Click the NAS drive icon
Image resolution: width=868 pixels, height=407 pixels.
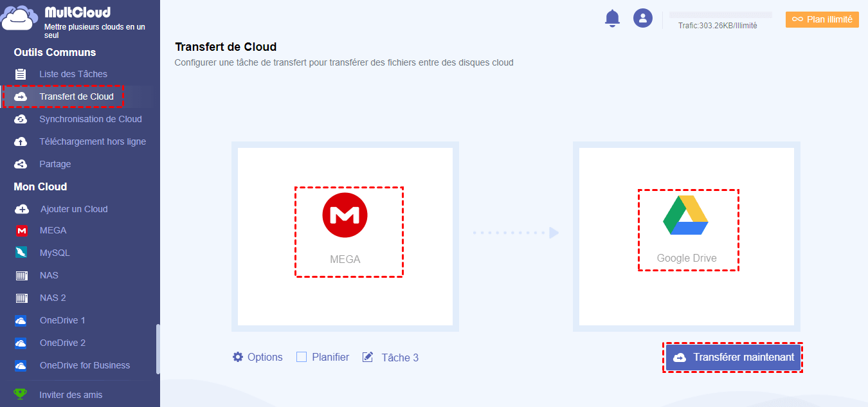(x=22, y=275)
